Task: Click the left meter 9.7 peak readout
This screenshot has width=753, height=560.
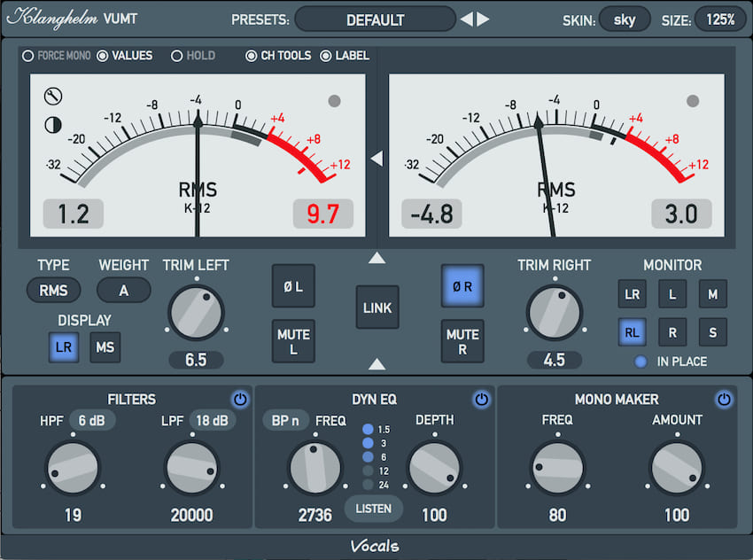Action: [x=323, y=214]
